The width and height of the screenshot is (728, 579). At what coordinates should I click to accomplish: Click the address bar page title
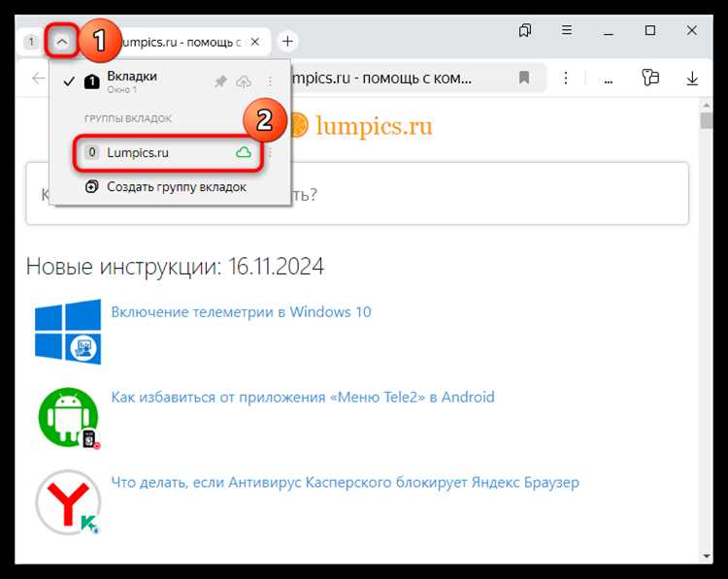pyautogui.click(x=381, y=78)
